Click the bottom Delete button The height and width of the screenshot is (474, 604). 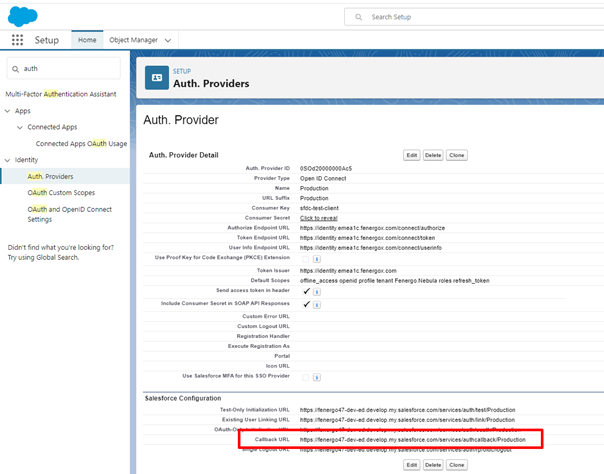click(433, 465)
